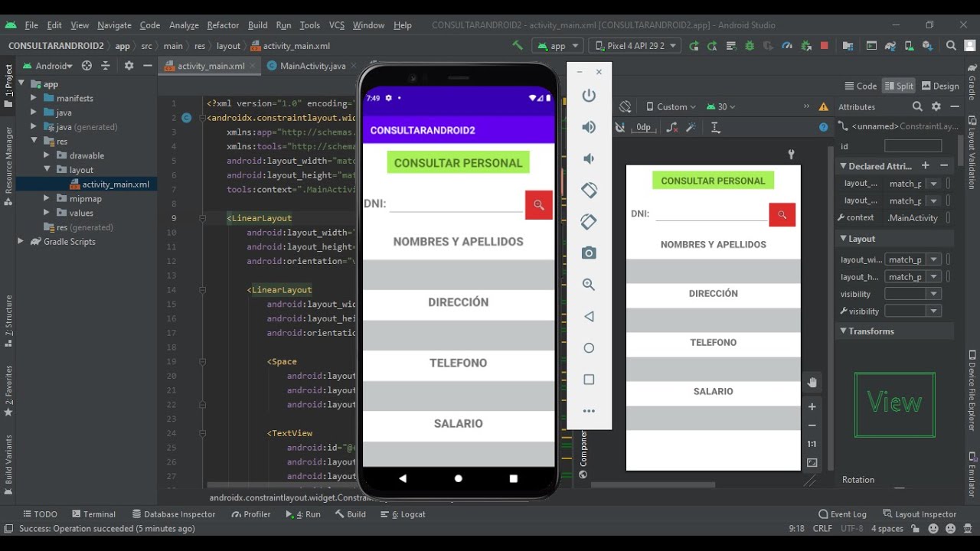Select the activity_main.xml editor tab
Image resolution: width=980 pixels, height=551 pixels.
[x=210, y=66]
